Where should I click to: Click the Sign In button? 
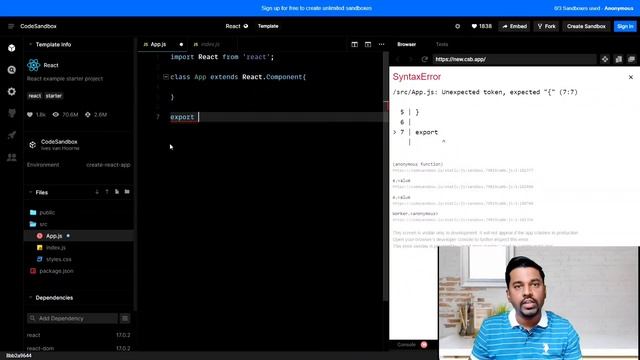pos(625,26)
